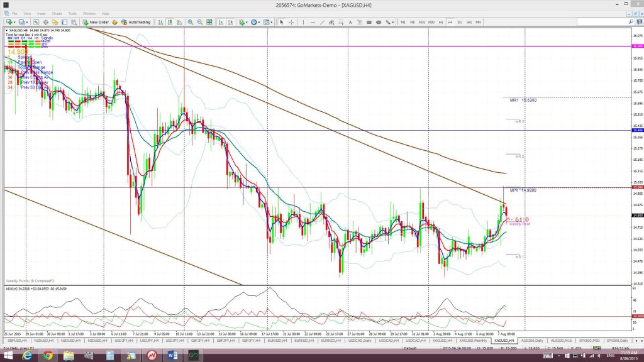Viewport: 644px width, 362px height.
Task: Open the community chat icon
Action: click(x=640, y=22)
